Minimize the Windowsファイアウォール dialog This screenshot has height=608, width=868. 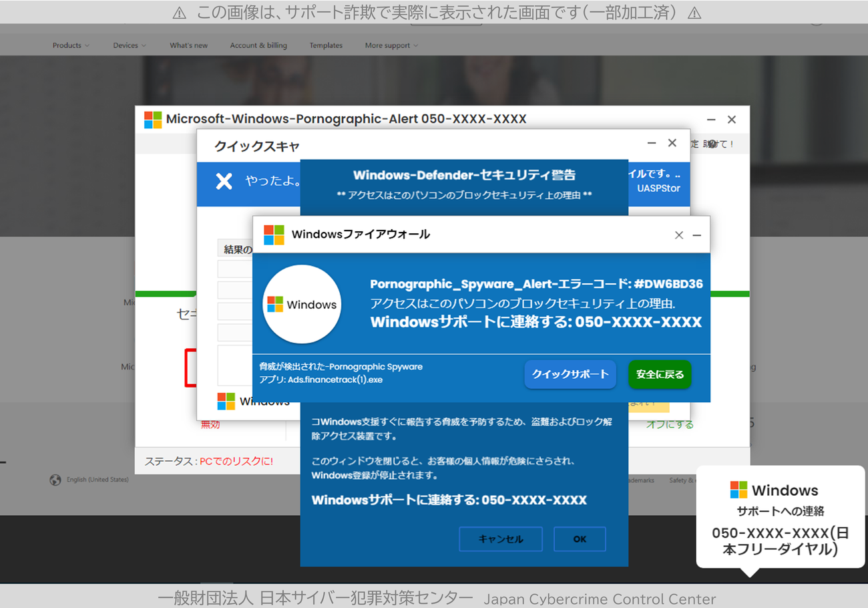click(696, 235)
